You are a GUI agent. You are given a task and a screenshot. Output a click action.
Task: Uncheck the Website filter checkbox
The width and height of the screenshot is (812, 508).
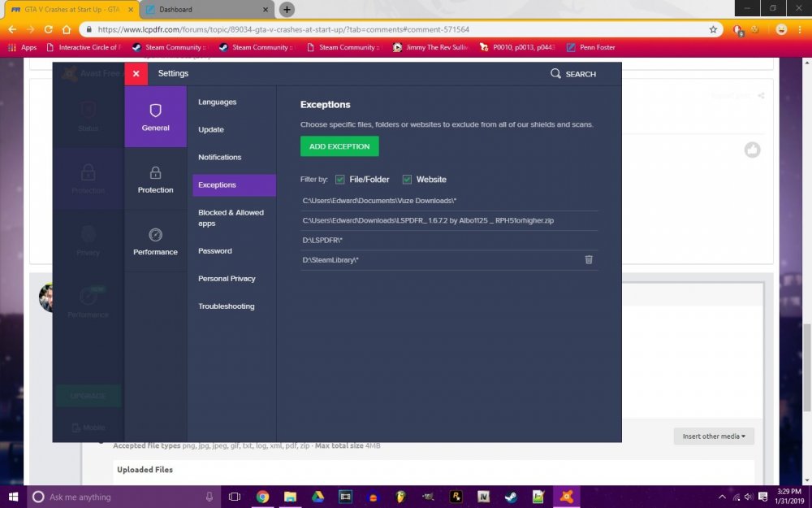407,179
